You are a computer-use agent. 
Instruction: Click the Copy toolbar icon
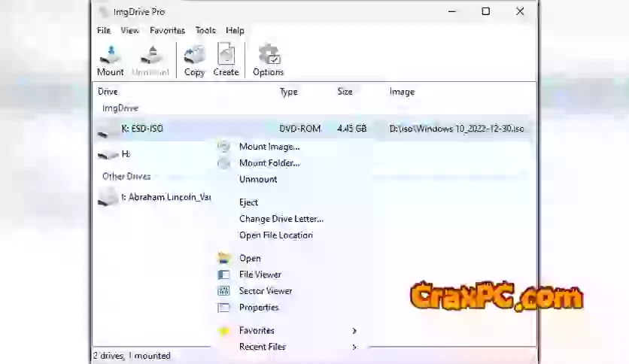(x=194, y=56)
